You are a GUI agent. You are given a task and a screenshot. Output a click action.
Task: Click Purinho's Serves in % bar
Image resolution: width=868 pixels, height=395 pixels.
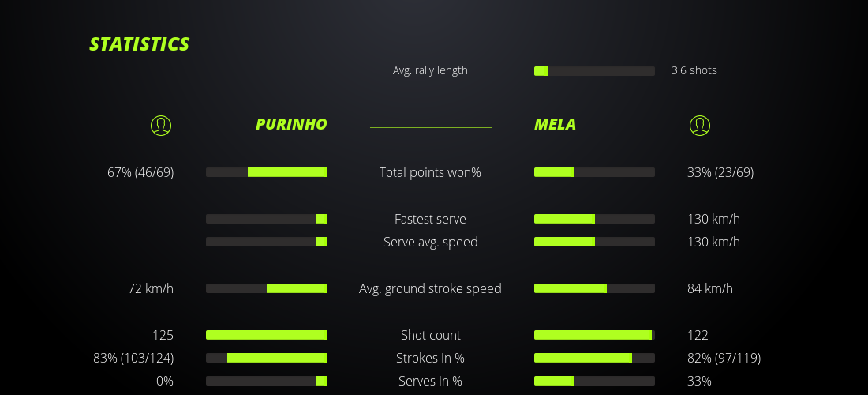(x=267, y=381)
